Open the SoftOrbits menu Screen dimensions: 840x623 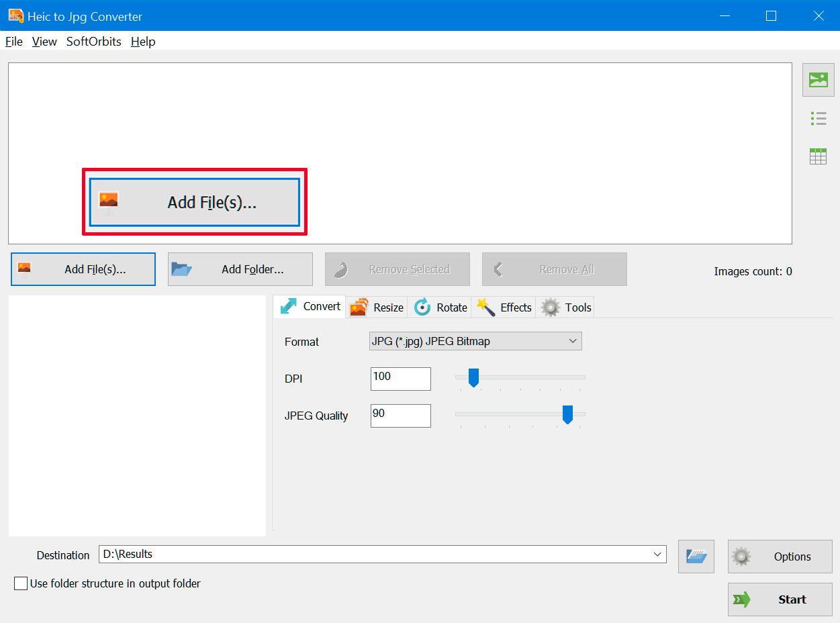(93, 41)
